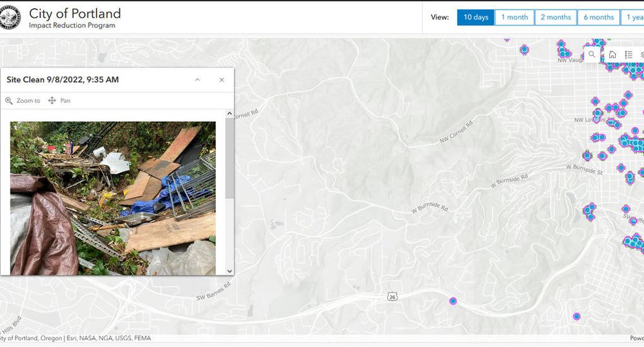Click the Highway 26 shield marker
Image resolution: width=644 pixels, height=347 pixels.
(x=392, y=297)
